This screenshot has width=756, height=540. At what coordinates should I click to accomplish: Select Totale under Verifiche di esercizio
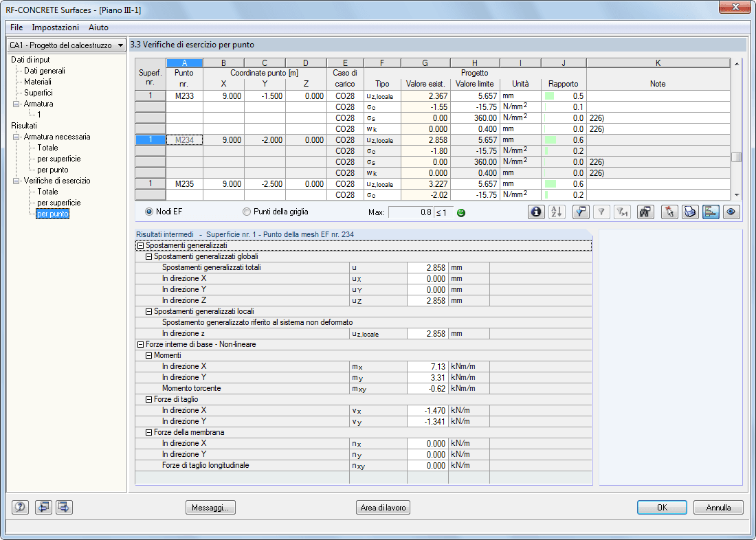coord(47,192)
